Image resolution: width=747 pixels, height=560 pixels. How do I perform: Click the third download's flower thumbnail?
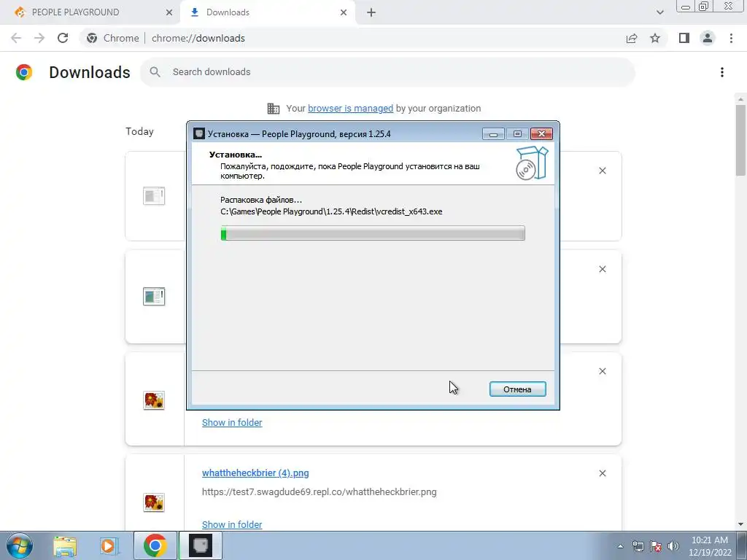(154, 400)
